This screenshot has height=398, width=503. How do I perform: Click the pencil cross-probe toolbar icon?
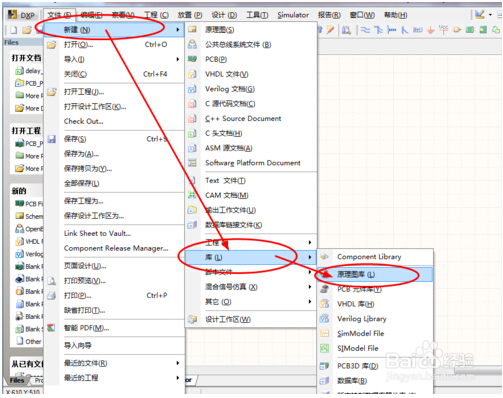[330, 30]
